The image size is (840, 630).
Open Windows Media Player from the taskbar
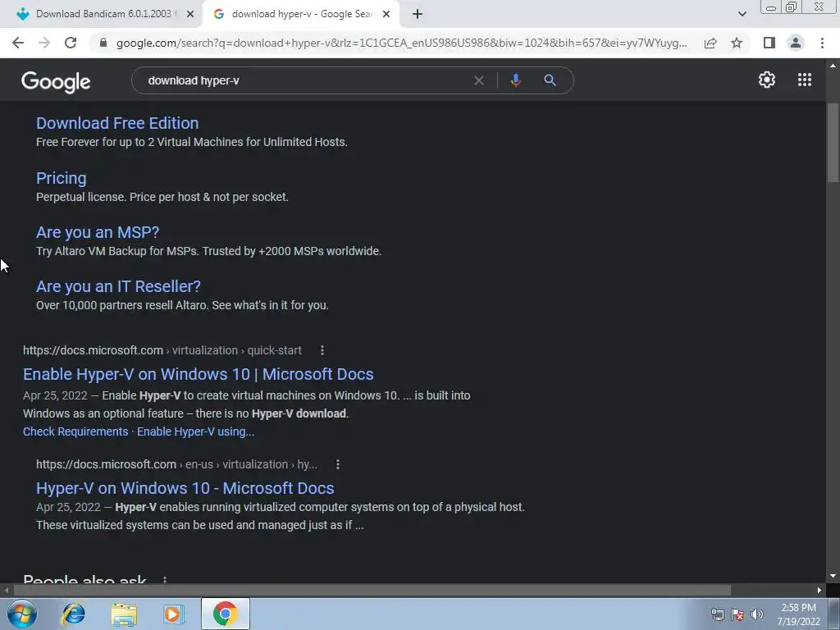(173, 614)
